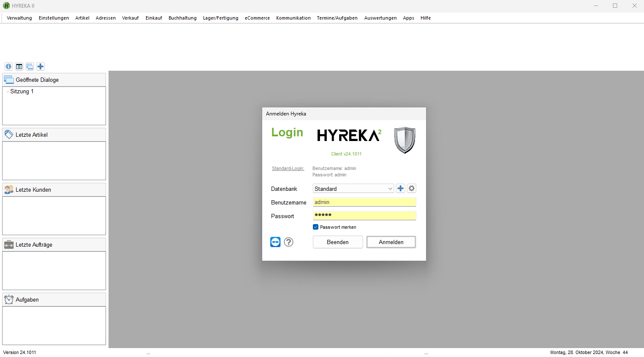The width and height of the screenshot is (644, 357).
Task: Click the HYREKA logo in login dialog
Action: click(349, 135)
